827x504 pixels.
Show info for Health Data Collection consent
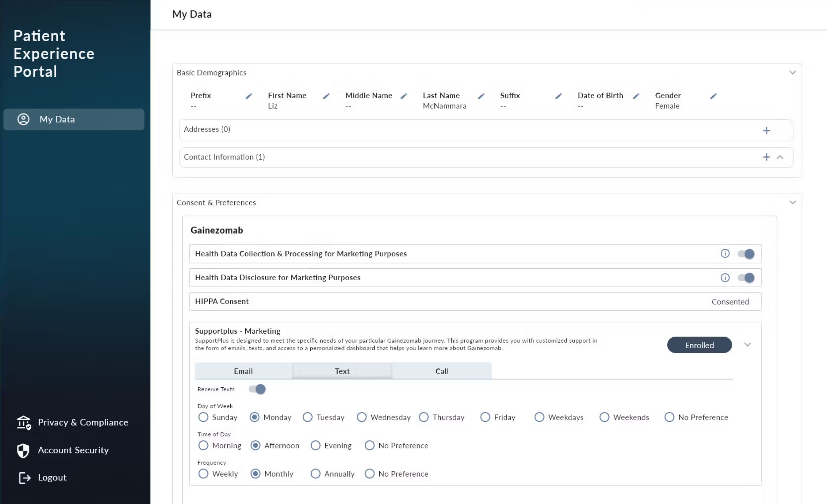(x=725, y=254)
